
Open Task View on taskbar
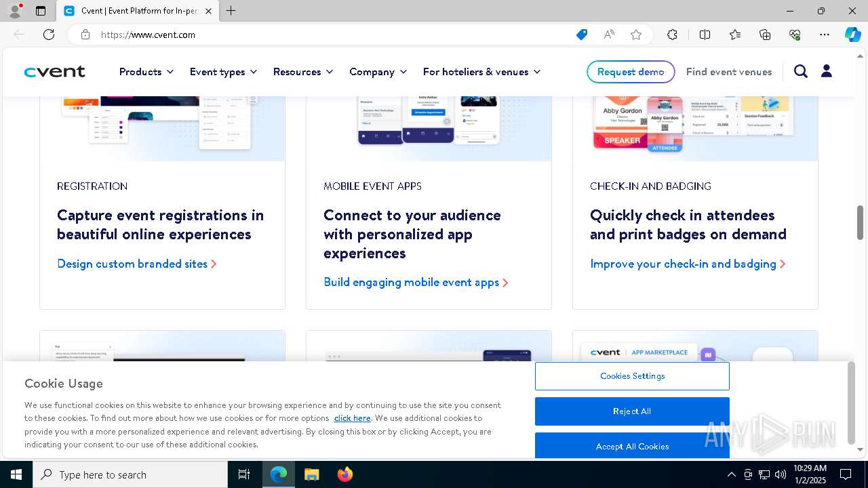pos(244,474)
